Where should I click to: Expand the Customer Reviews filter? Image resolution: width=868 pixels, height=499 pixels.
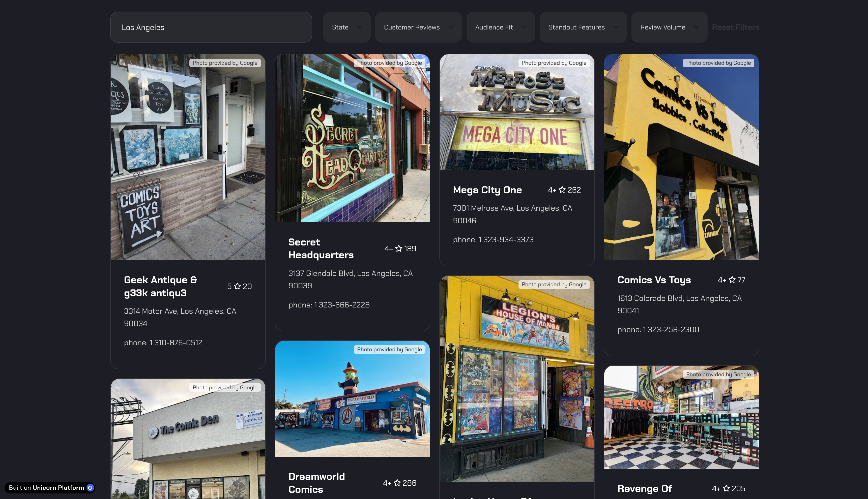(x=418, y=27)
